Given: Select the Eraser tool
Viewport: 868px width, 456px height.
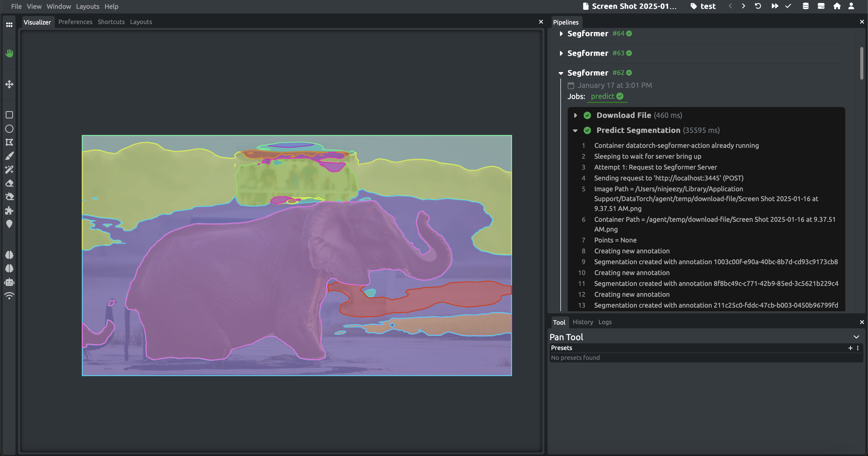Looking at the screenshot, I should point(9,183).
